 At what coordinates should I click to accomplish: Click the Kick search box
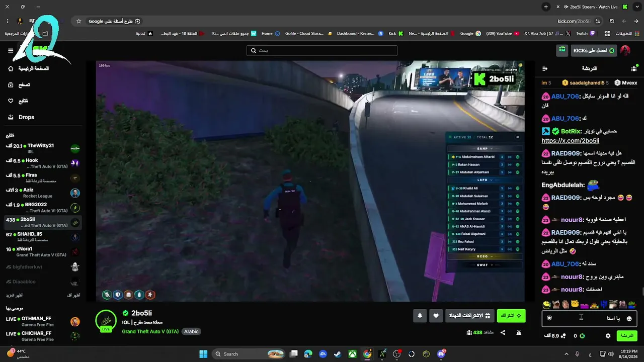click(322, 51)
